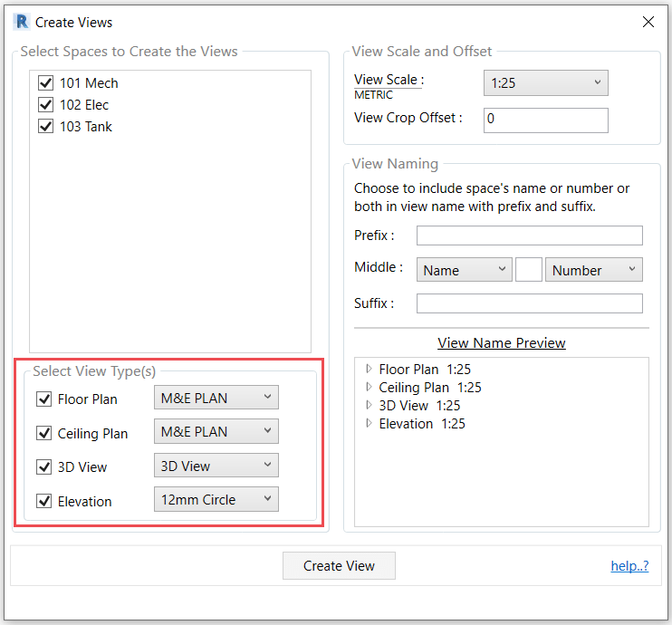672x625 pixels.
Task: Click the Prefix text input field
Action: (x=529, y=236)
